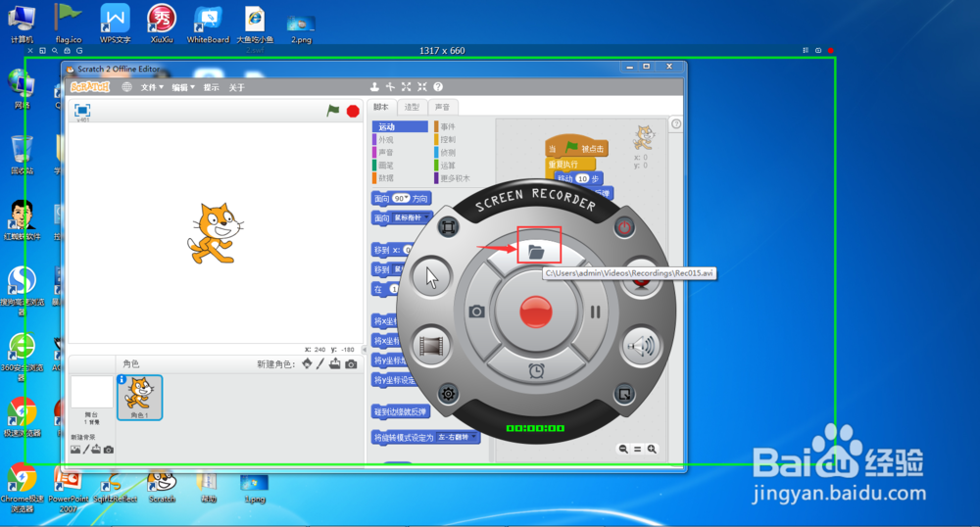Viewport: 980px width, 527px height.
Task: Paint a new sprite with brush icon
Action: (x=320, y=363)
